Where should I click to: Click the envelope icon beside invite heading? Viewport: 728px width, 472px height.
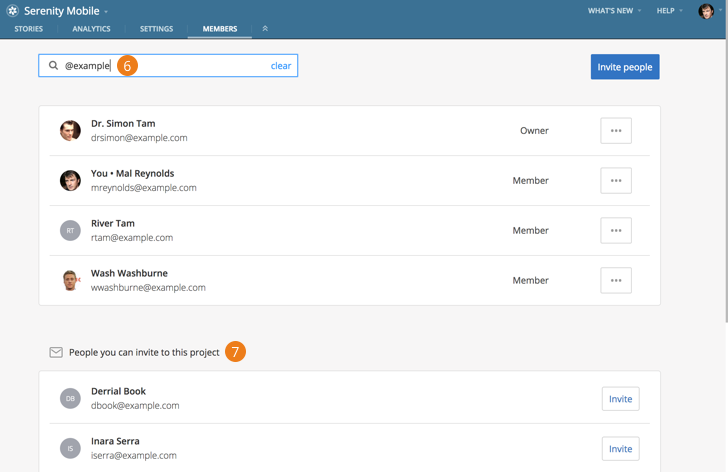point(56,352)
